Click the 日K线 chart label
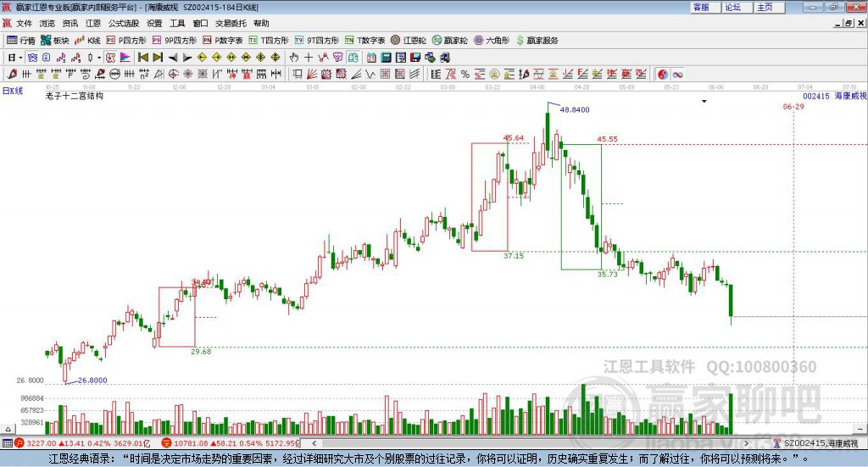The width and height of the screenshot is (868, 467). click(x=13, y=91)
